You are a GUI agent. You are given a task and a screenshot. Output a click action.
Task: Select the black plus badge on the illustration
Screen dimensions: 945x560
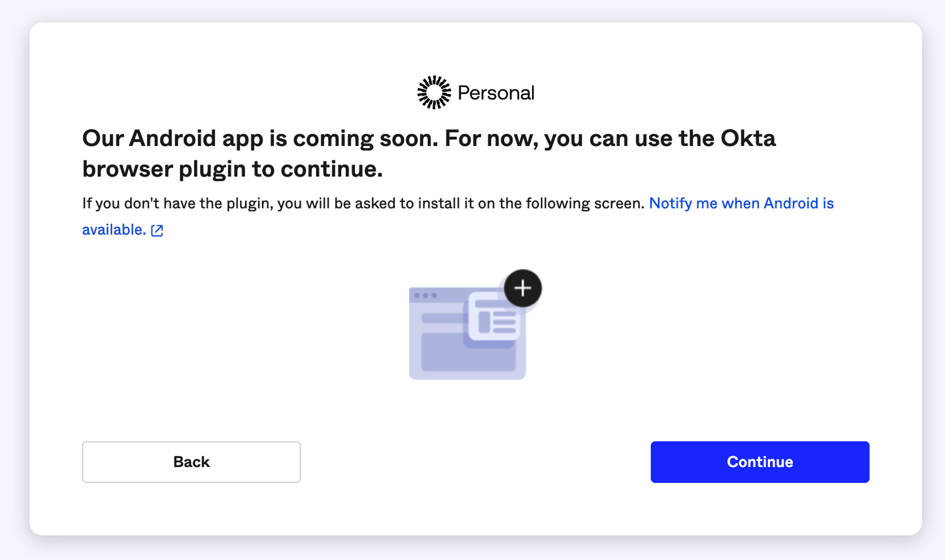coord(522,288)
